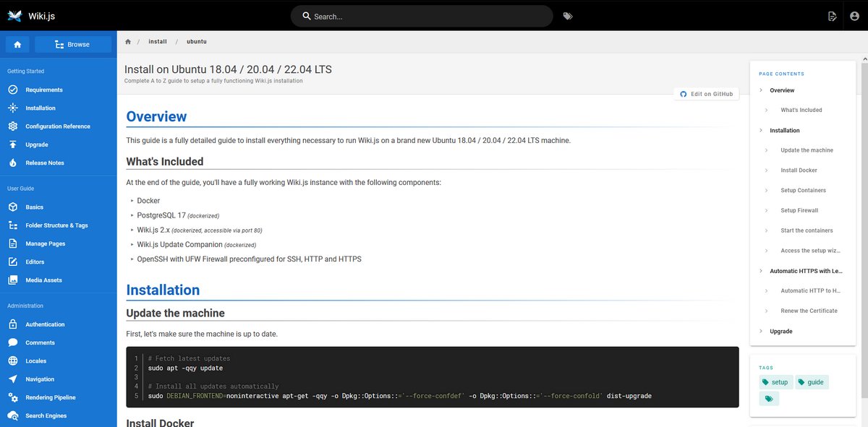The width and height of the screenshot is (868, 427).
Task: Click the "Wiki.js Update Companion" list item
Action: 197,244
